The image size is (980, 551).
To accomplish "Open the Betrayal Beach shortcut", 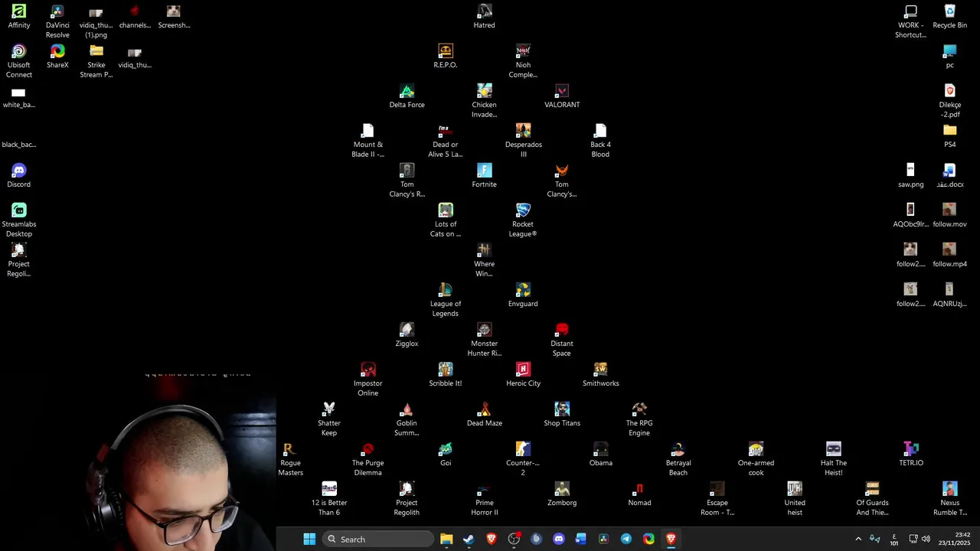I will point(678,459).
